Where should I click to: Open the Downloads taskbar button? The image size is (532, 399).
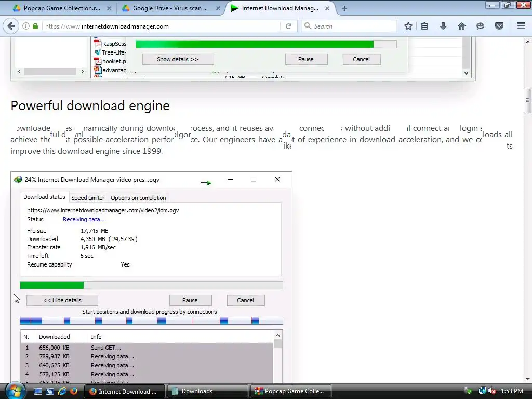(208, 391)
